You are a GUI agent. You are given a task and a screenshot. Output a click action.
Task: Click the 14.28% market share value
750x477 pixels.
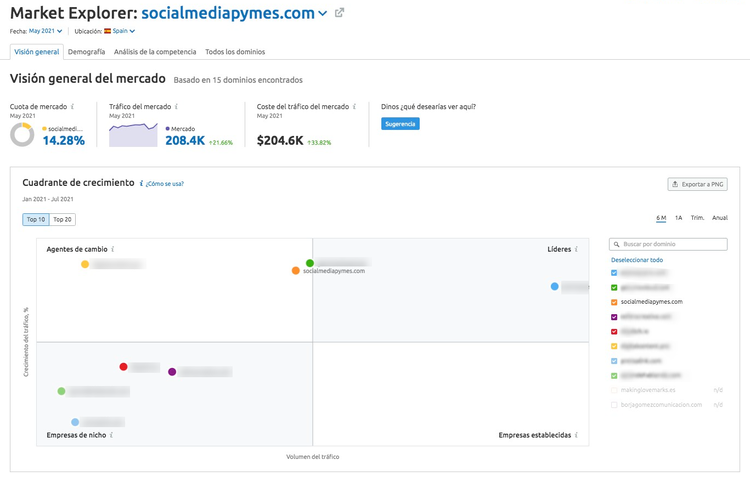pyautogui.click(x=64, y=141)
